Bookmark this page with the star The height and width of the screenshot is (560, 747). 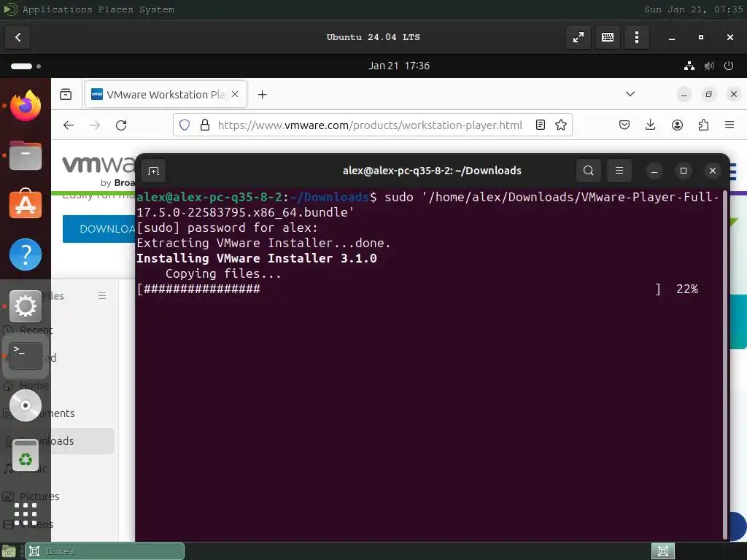(561, 125)
